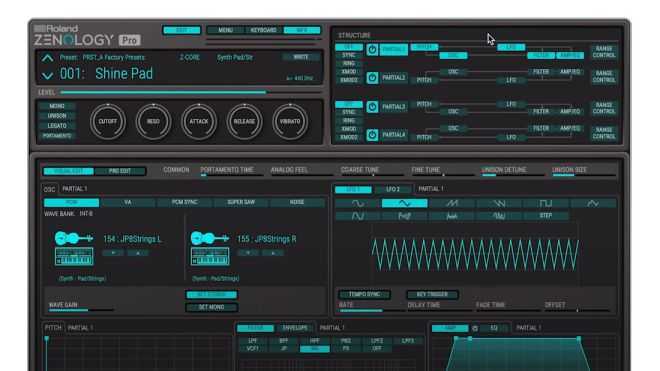
Task: Toggle the KEY TRIGGER button
Action: (432, 294)
